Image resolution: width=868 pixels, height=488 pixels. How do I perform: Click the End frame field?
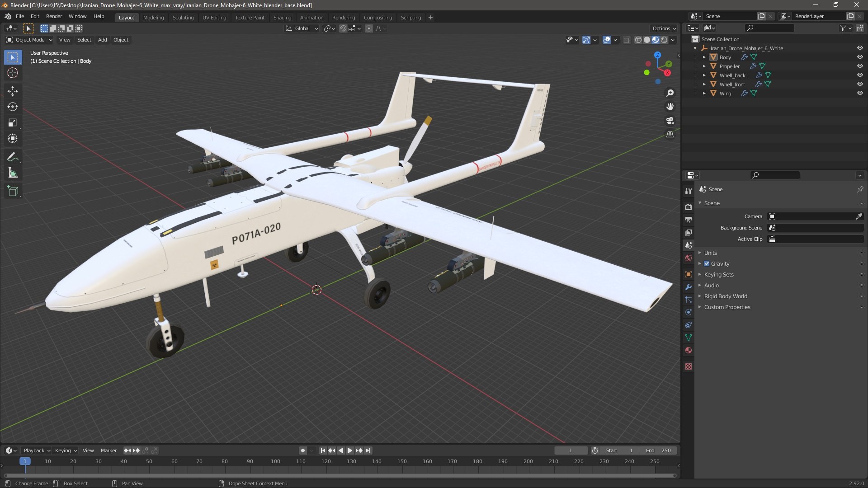pyautogui.click(x=658, y=450)
